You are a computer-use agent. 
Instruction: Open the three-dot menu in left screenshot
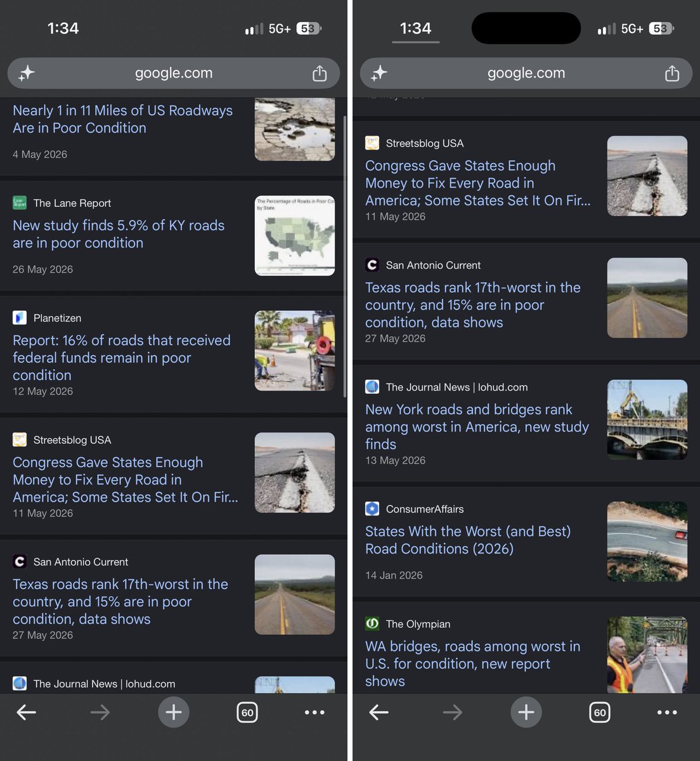[314, 712]
